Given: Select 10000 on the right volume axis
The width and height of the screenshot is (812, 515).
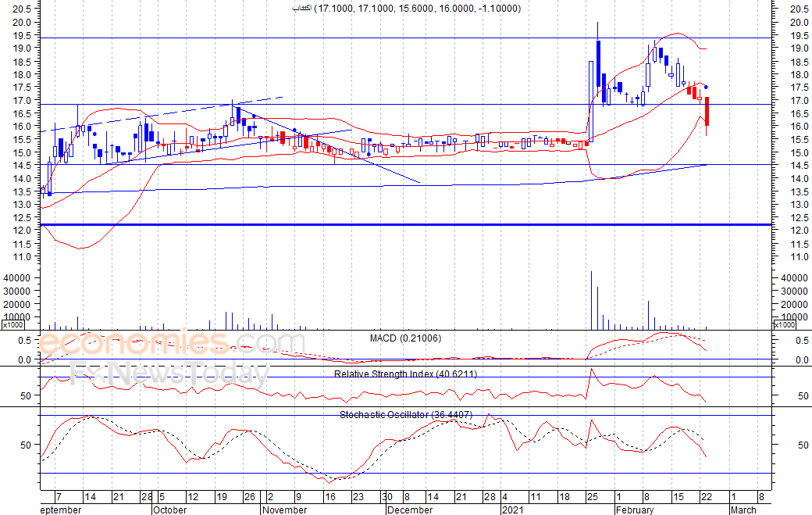Looking at the screenshot, I should pyautogui.click(x=794, y=317).
